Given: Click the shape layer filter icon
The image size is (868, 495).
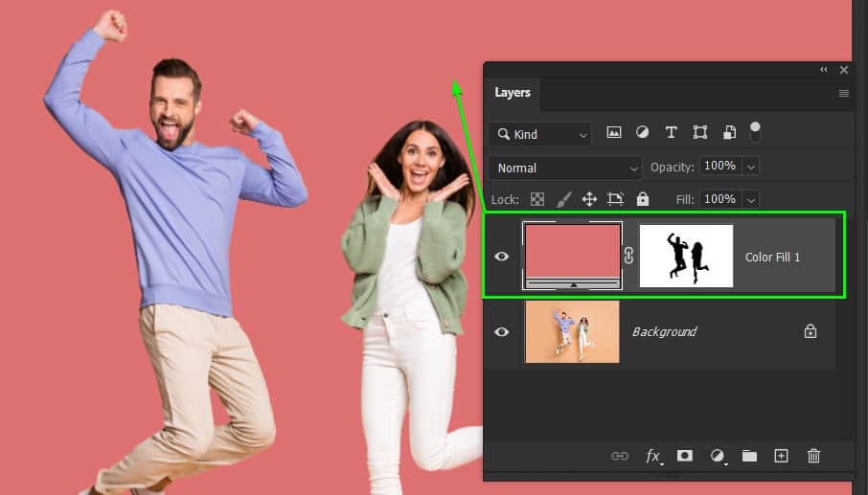Looking at the screenshot, I should tap(700, 133).
